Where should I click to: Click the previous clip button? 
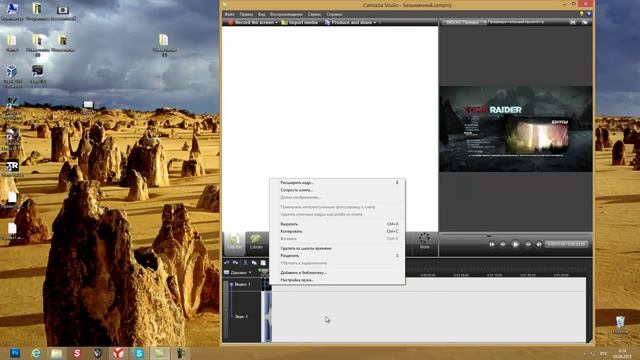pos(491,244)
